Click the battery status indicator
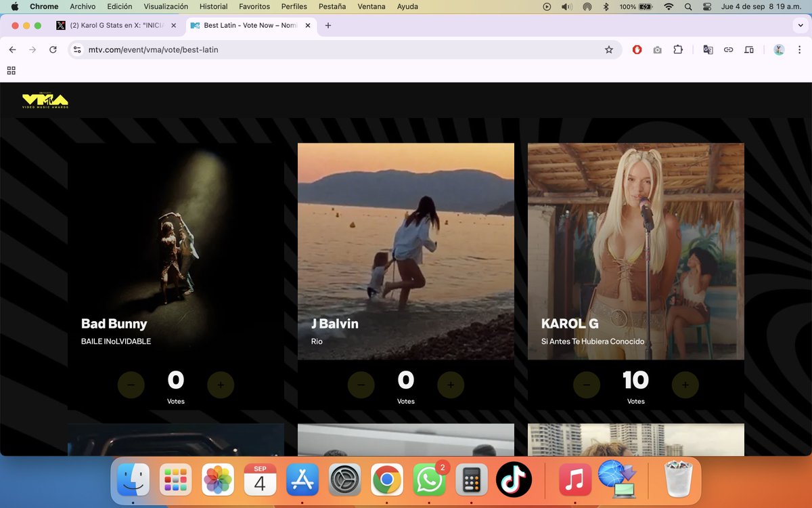Screen dimensions: 812x508 [636, 6]
